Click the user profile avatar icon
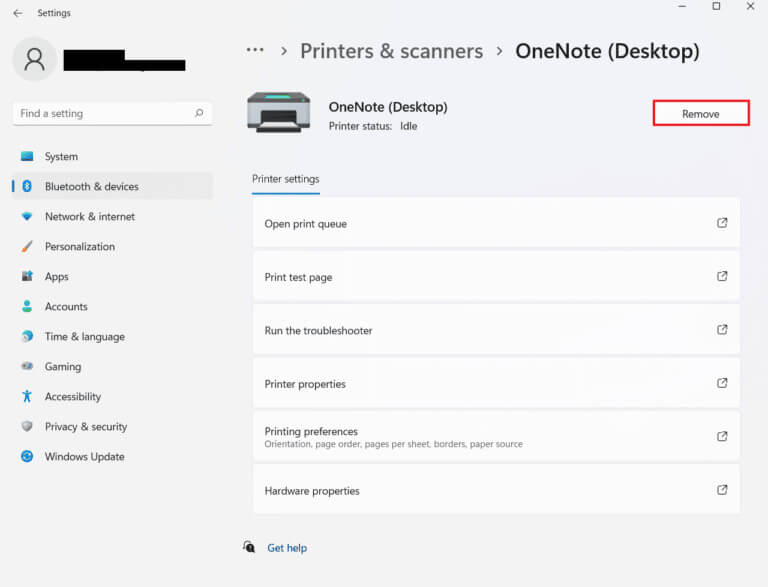Image resolution: width=768 pixels, height=587 pixels. pyautogui.click(x=34, y=59)
